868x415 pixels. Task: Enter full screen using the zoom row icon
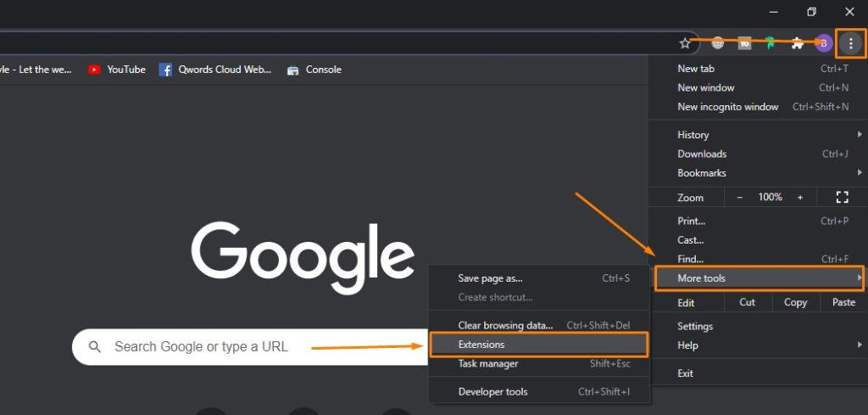point(842,197)
